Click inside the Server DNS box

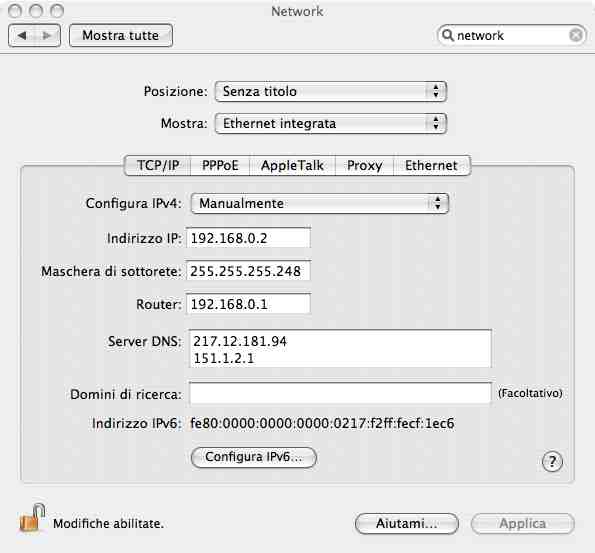pyautogui.click(x=340, y=349)
